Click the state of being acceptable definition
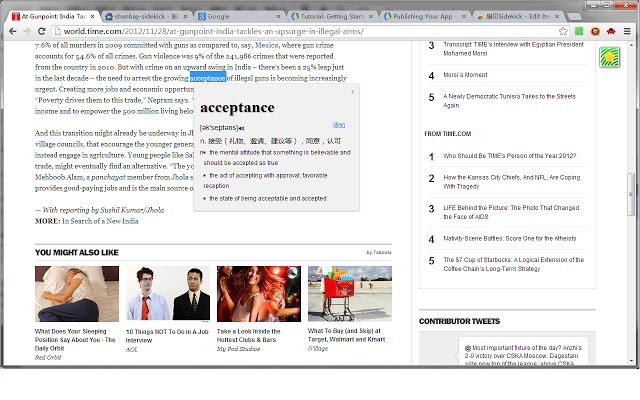This screenshot has height=400, width=640. [x=268, y=199]
